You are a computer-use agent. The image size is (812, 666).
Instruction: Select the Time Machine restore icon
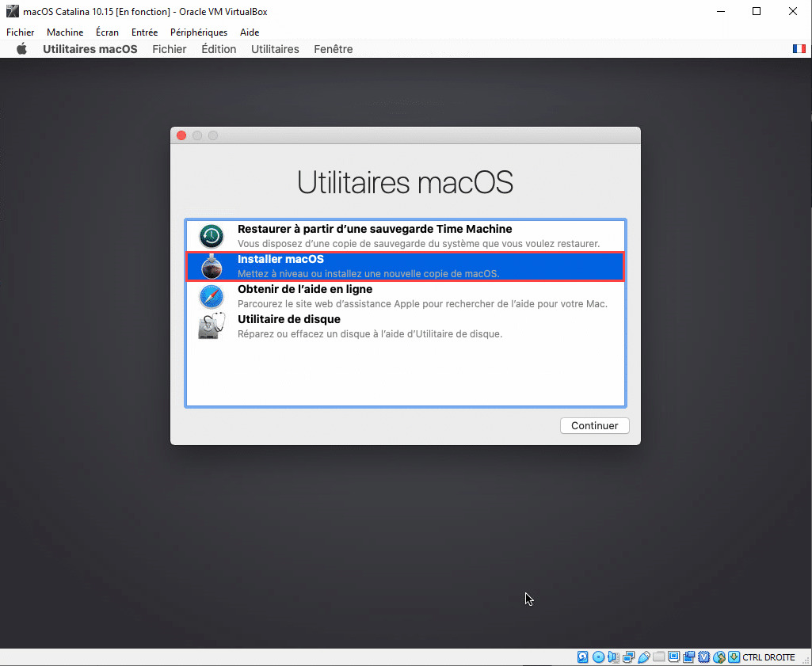pyautogui.click(x=212, y=236)
